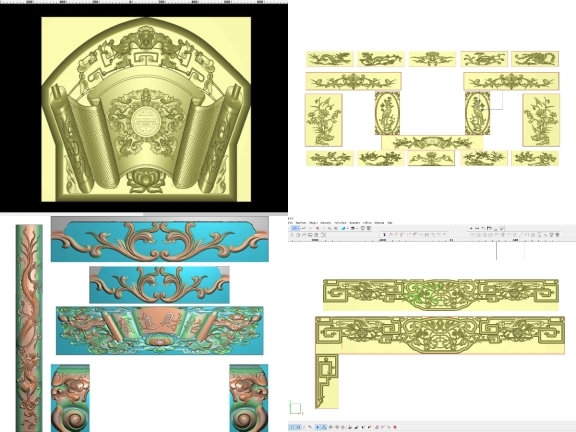Screen dimensions: 576x432
Task: Select the text T tool icon
Action: click(x=384, y=235)
